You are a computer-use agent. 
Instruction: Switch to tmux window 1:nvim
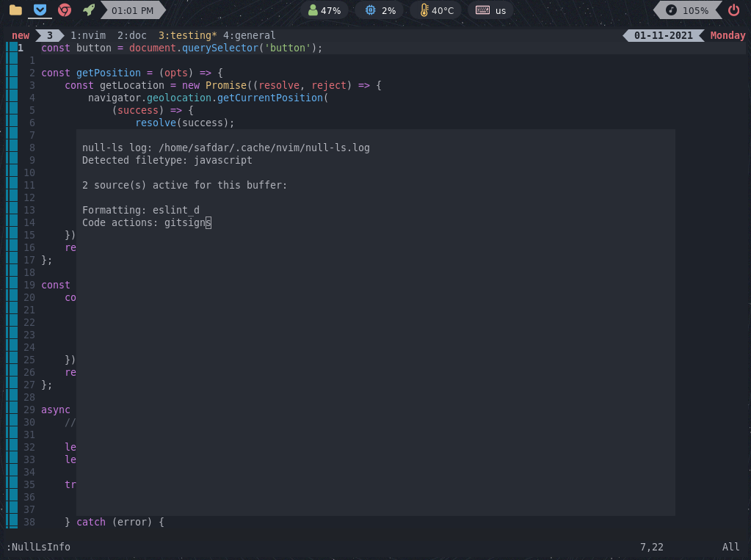pos(88,35)
